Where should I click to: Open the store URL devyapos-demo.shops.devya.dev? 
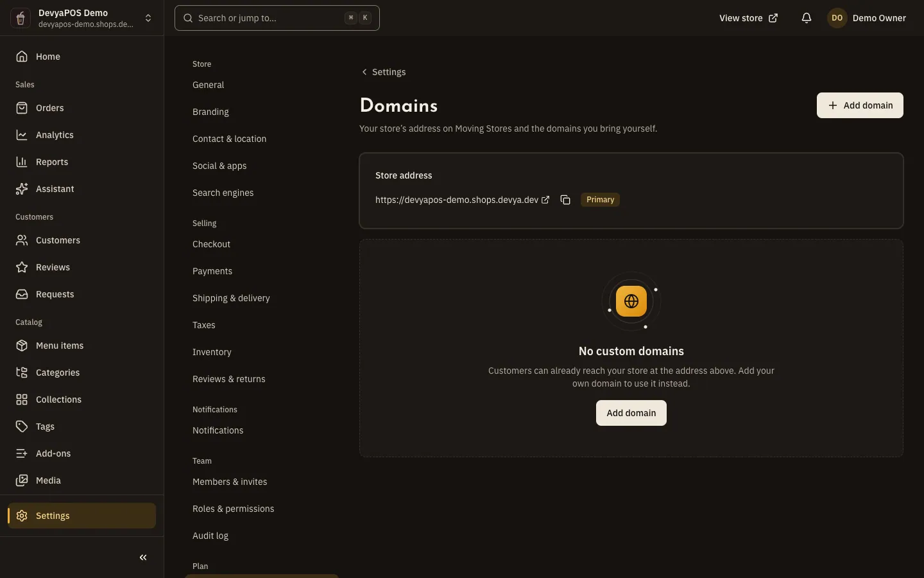tap(457, 200)
